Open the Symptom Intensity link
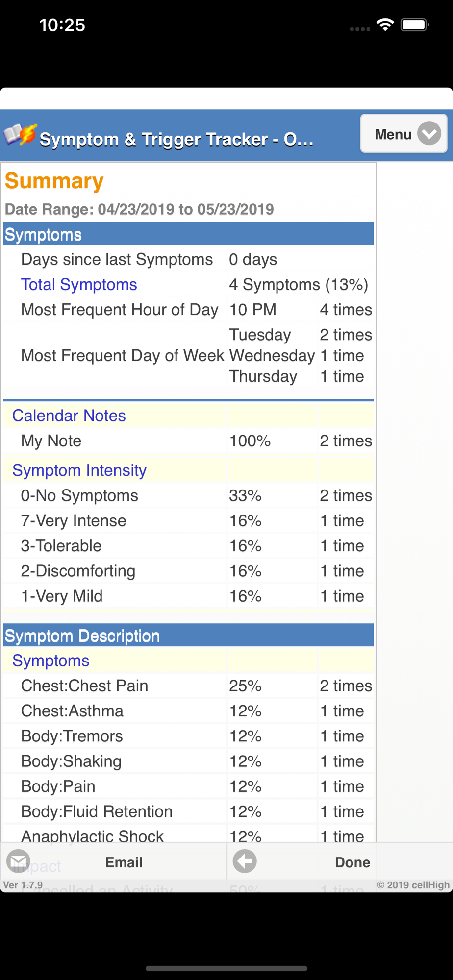Screen dimensions: 453x980 point(79,470)
